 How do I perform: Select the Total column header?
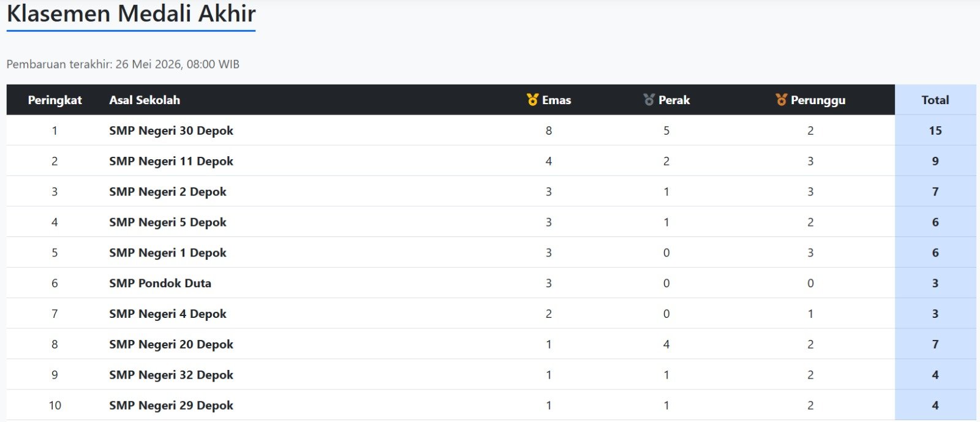click(935, 100)
